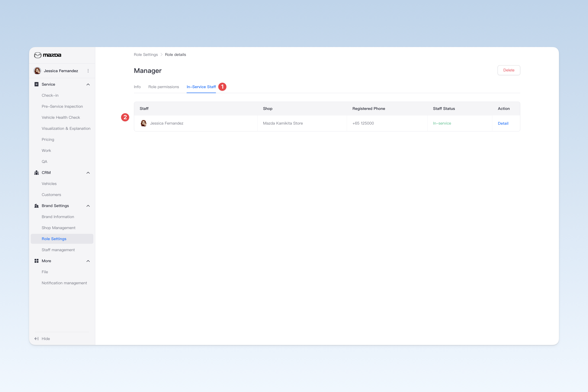Click the Mazda logo
This screenshot has height=392, width=588.
[x=47, y=55]
